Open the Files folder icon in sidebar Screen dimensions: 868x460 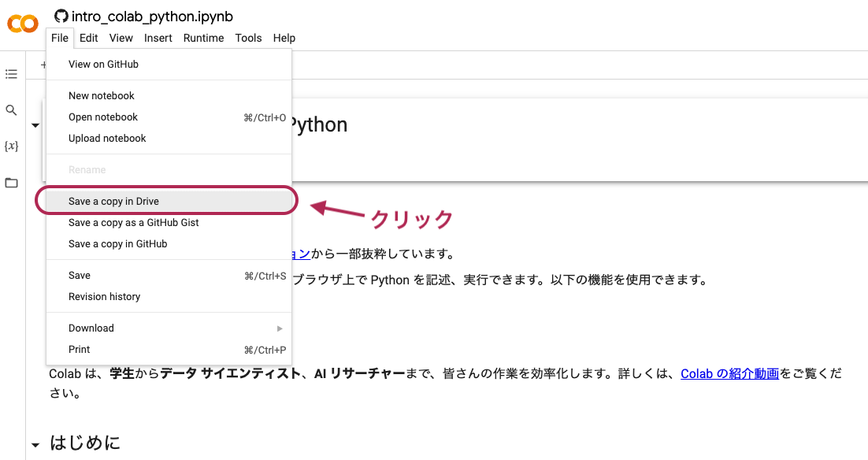point(11,183)
